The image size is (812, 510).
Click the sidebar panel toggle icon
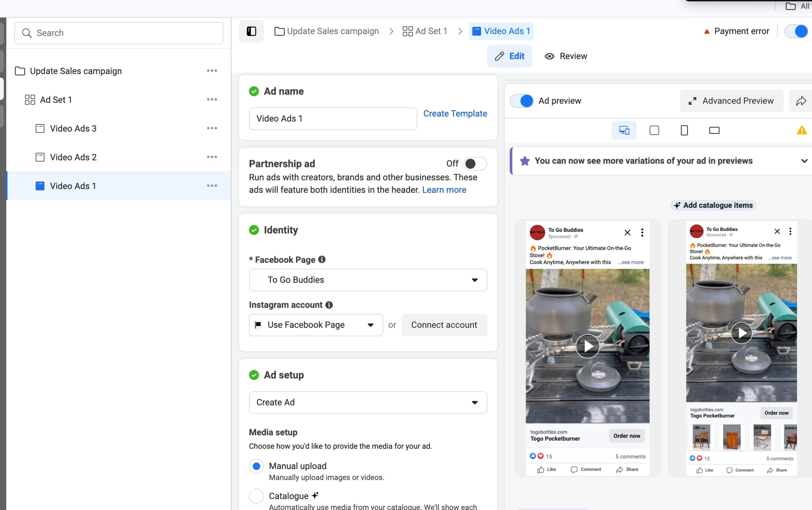[251, 31]
